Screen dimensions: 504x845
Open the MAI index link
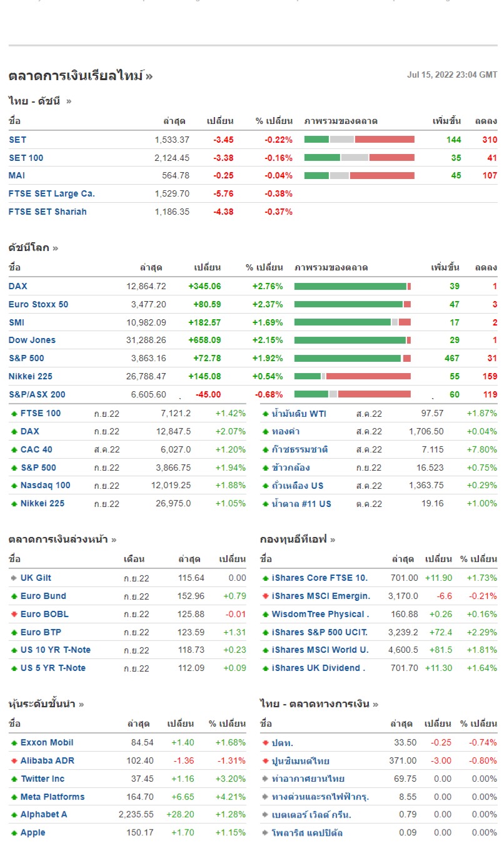click(17, 175)
